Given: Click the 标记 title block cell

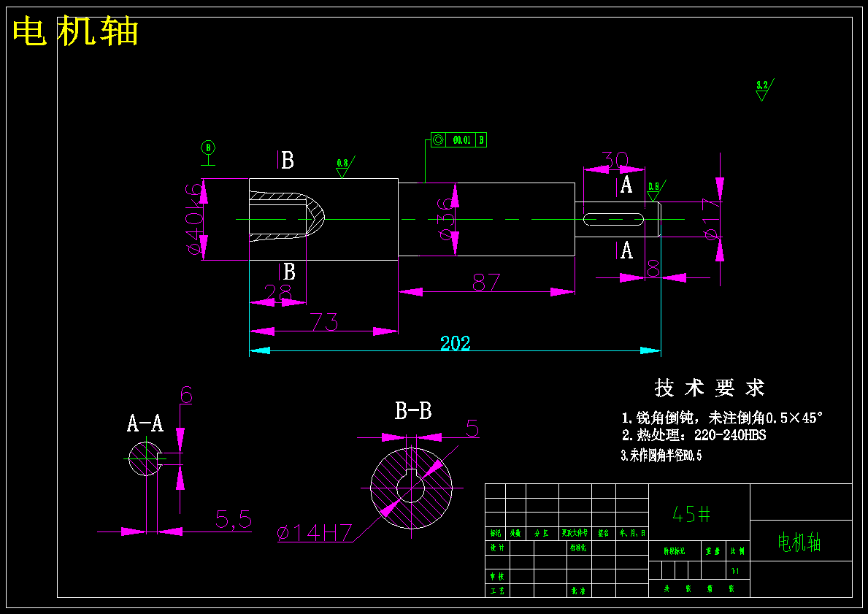Looking at the screenshot, I should click(x=496, y=534).
